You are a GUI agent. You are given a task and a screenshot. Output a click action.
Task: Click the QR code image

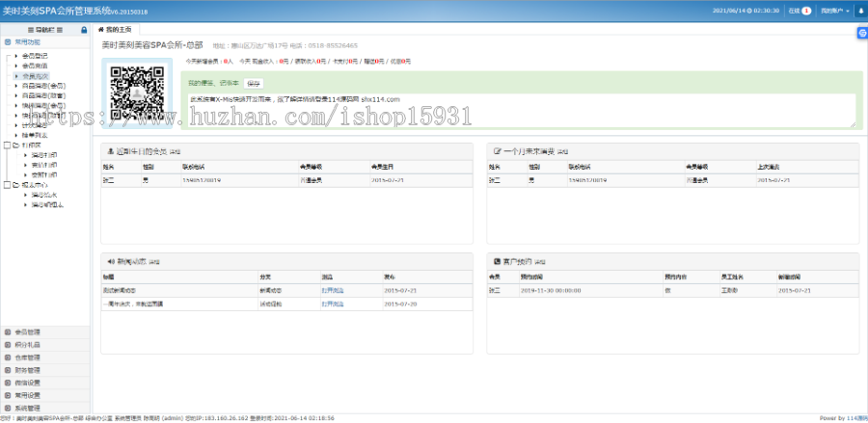[x=137, y=93]
